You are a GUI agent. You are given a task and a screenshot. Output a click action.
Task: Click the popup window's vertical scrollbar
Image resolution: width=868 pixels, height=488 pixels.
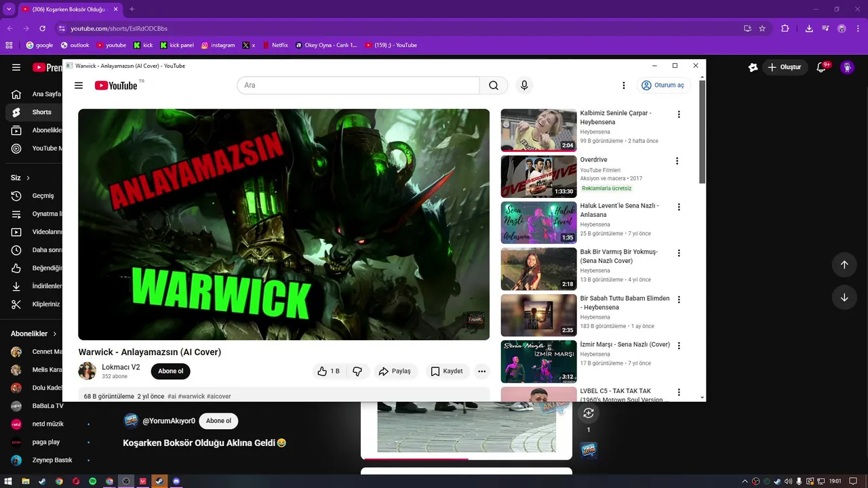(703, 132)
